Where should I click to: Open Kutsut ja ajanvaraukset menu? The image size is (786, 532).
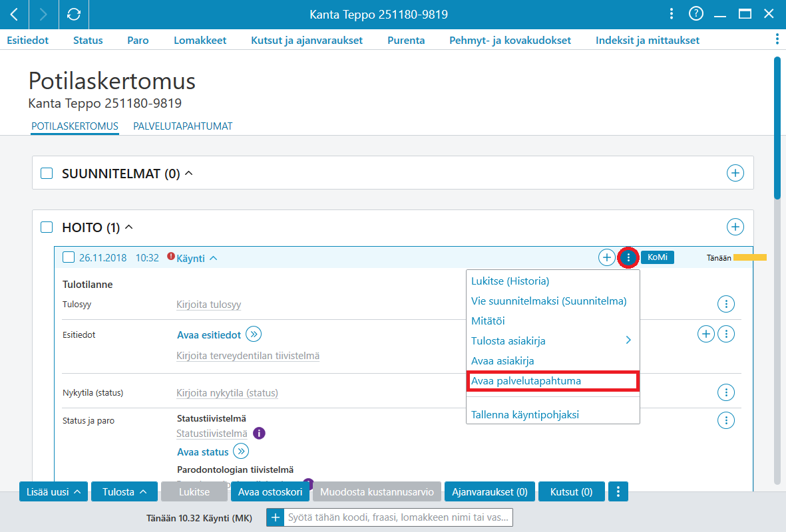tap(307, 40)
